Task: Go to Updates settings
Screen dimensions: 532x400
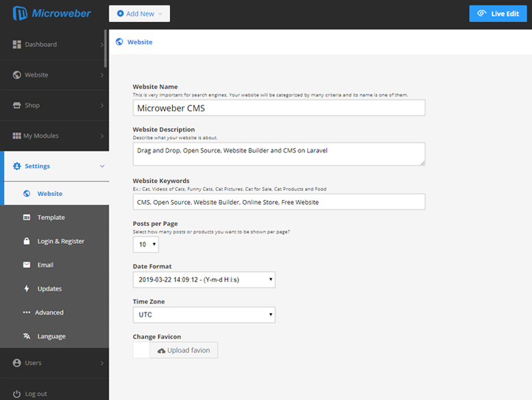Action: click(54, 288)
